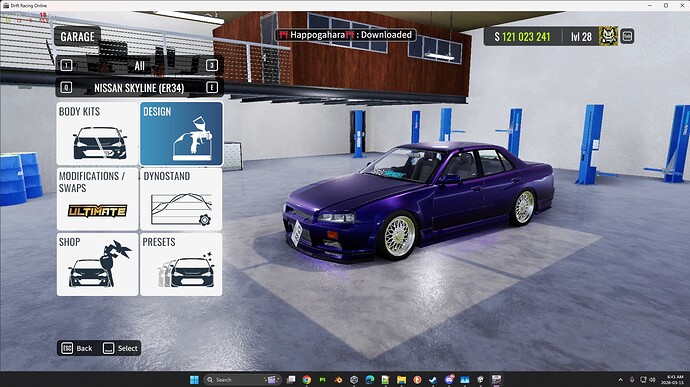Open Steam from the taskbar

click(x=433, y=380)
